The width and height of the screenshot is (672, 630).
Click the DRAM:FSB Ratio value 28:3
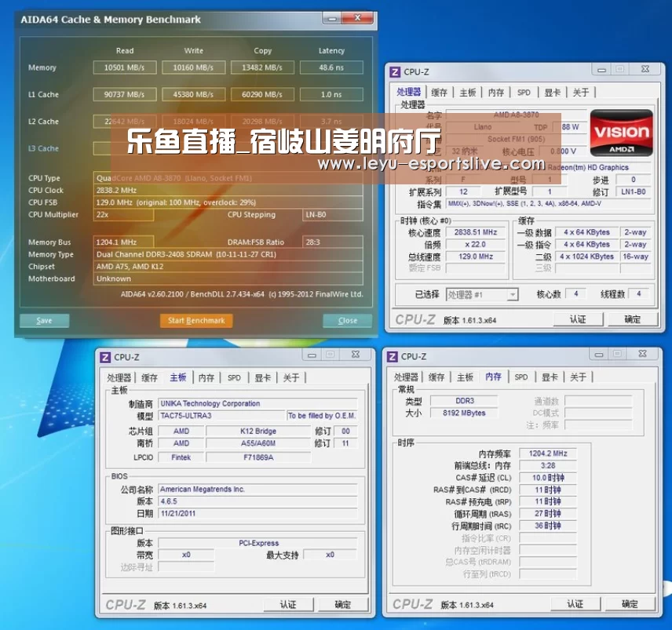(x=333, y=242)
